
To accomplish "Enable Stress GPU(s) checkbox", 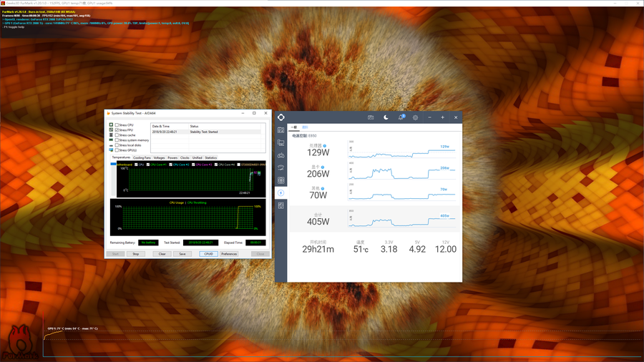I will [117, 150].
